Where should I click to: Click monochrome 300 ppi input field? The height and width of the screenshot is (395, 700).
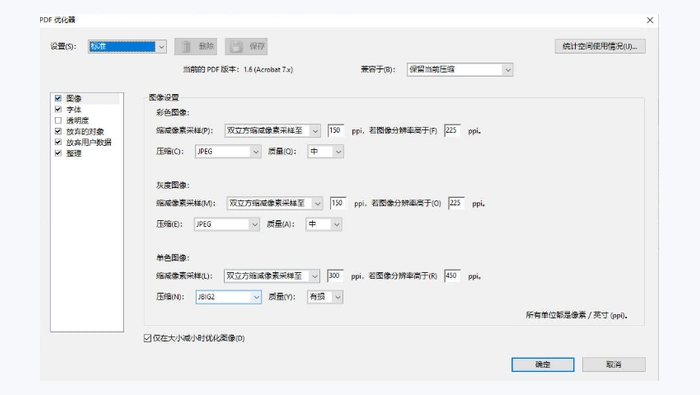click(335, 276)
